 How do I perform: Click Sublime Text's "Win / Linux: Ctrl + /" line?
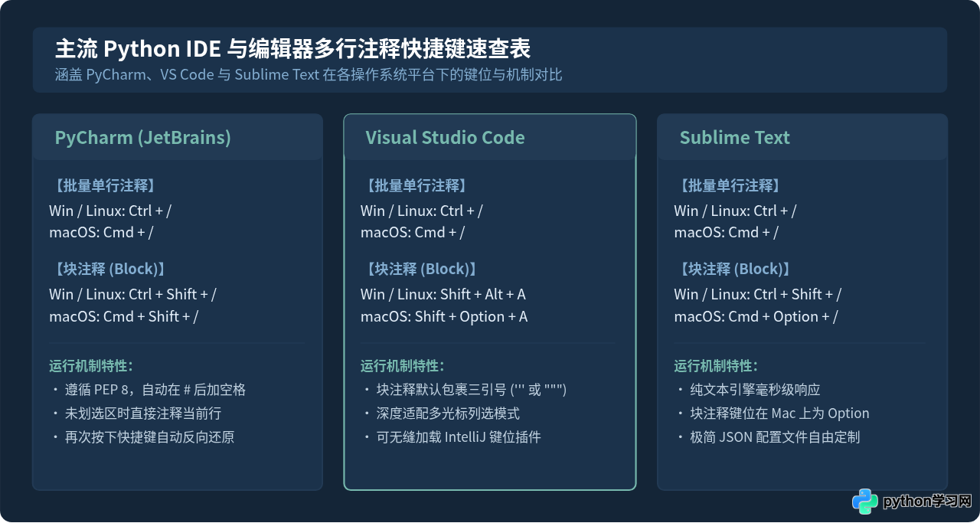pos(735,211)
